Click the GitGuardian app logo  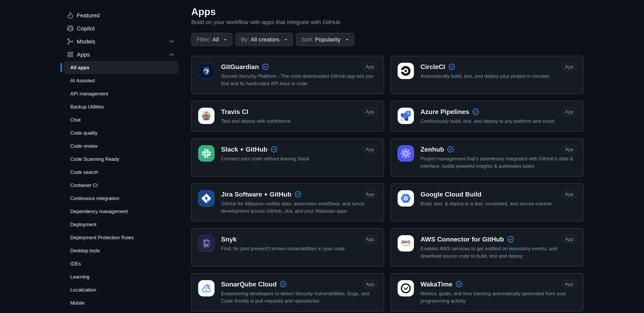click(206, 71)
